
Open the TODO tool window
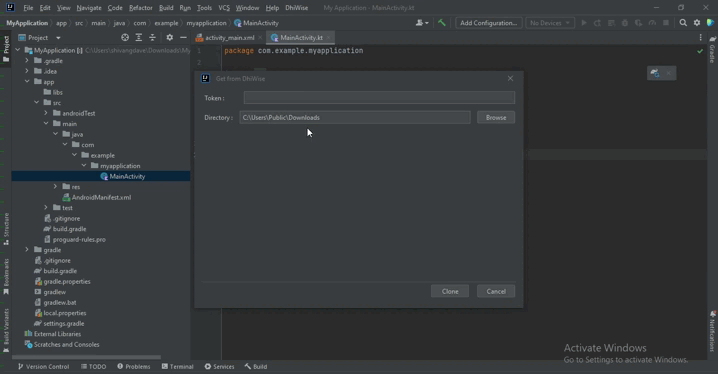(x=93, y=367)
